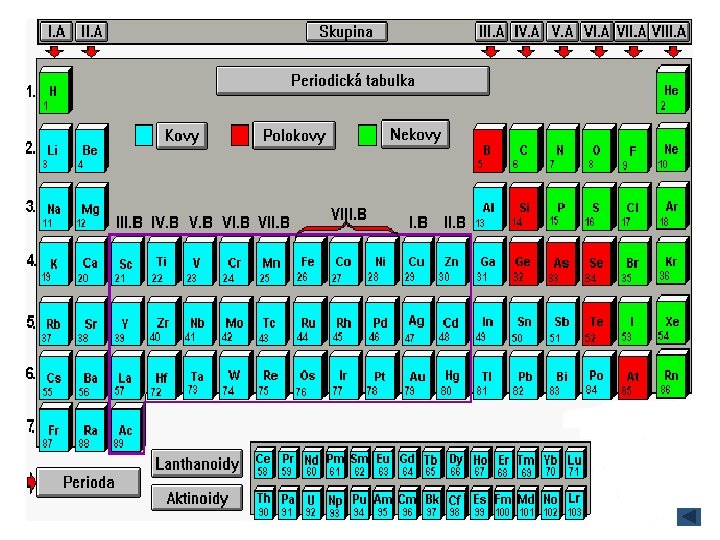Click the Au gold element tile
720x540 pixels.
coord(417,376)
